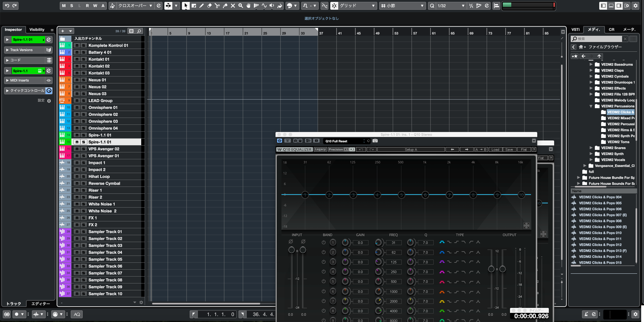Click the Q10 plugin snapshot camera icon
Image resolution: width=644 pixels, height=322 pixels.
pyautogui.click(x=375, y=141)
